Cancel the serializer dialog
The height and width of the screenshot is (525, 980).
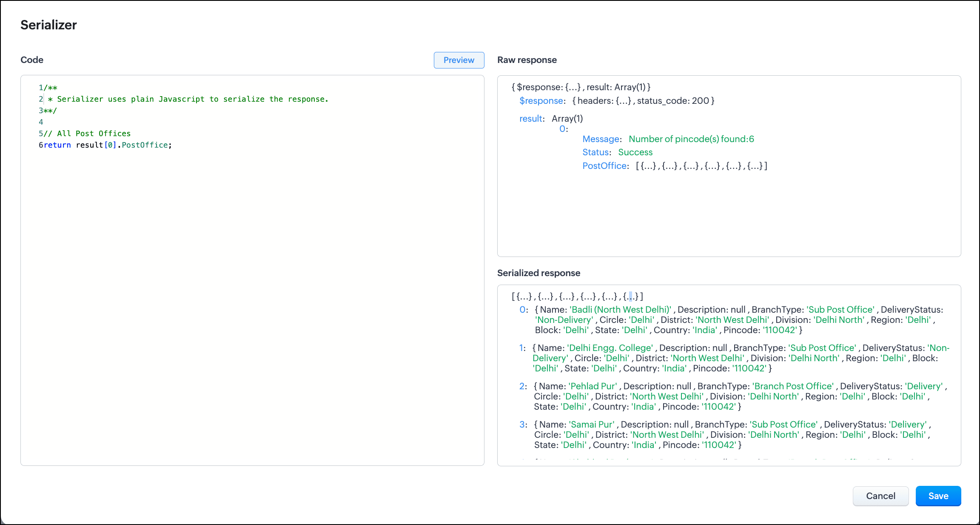pos(880,496)
